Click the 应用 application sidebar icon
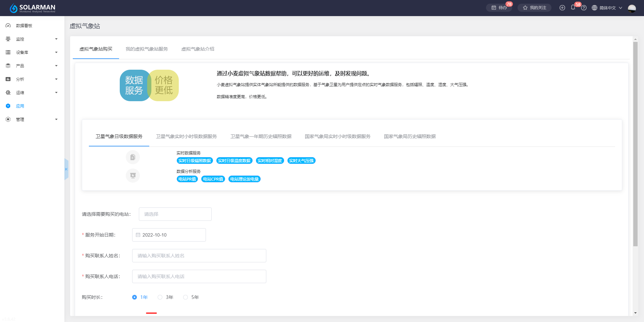Viewport: 644px width, 322px height. (x=8, y=106)
